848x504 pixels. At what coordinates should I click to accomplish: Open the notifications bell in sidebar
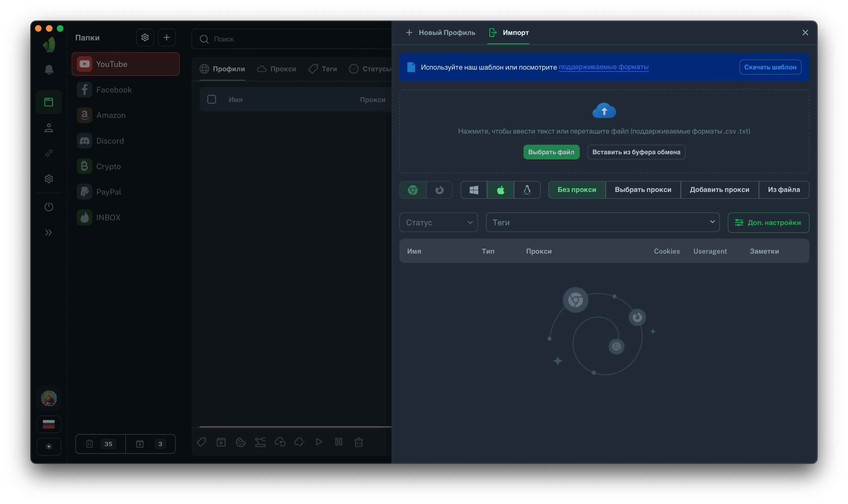(x=49, y=70)
